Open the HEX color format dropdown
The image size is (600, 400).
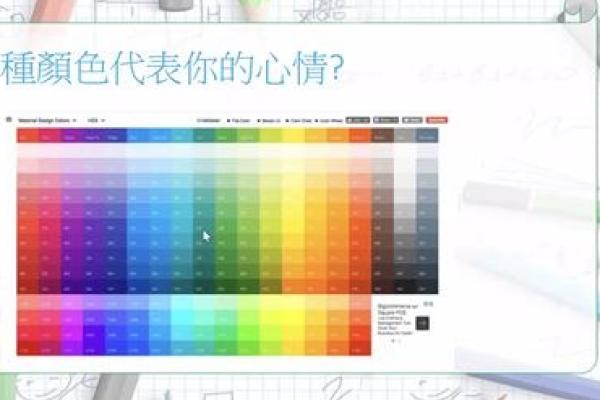[x=97, y=119]
